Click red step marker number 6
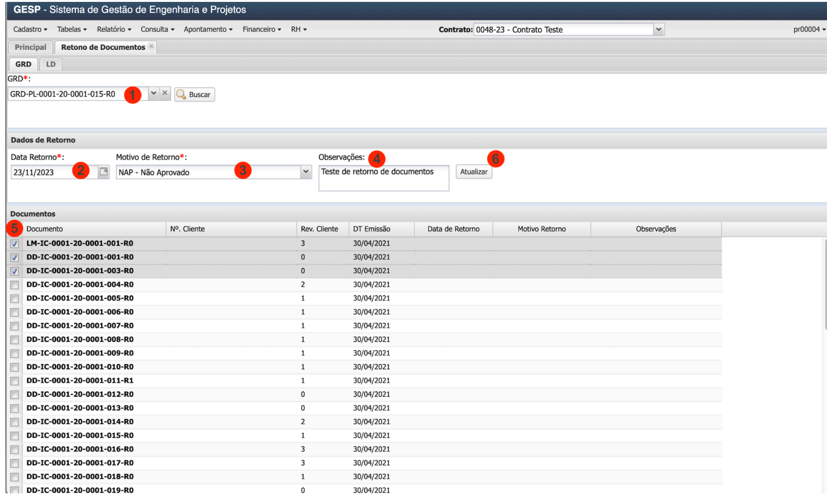This screenshot has height=504, width=827. point(495,158)
